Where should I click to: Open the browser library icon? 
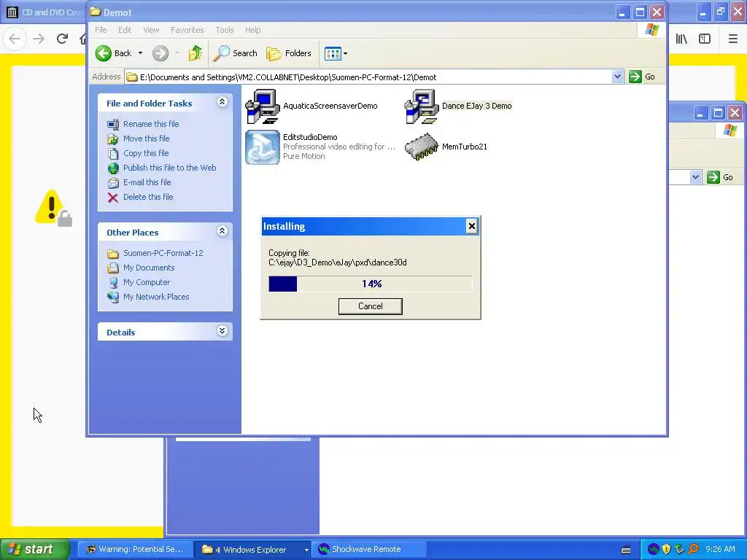pos(681,39)
